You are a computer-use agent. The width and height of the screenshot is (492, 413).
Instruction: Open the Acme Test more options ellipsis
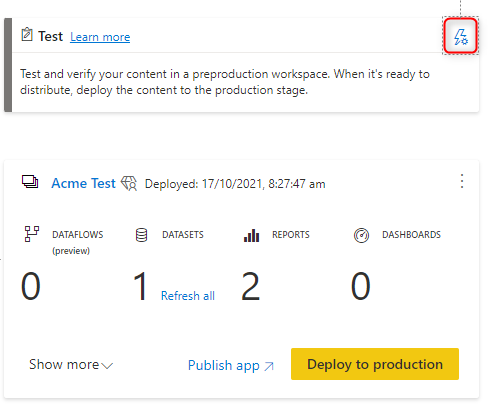coord(462,181)
